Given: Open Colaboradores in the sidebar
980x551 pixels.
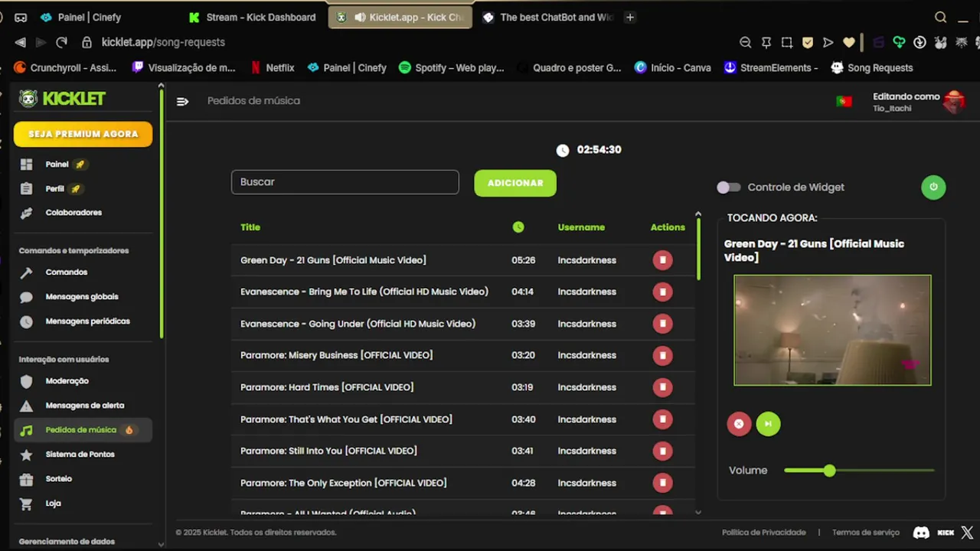Looking at the screenshot, I should (73, 213).
